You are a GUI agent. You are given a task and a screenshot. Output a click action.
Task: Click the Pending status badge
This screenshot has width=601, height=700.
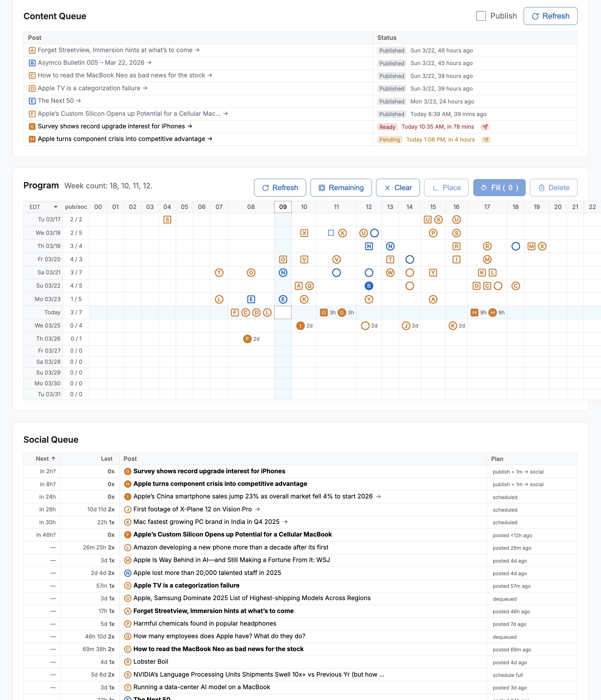tap(390, 139)
